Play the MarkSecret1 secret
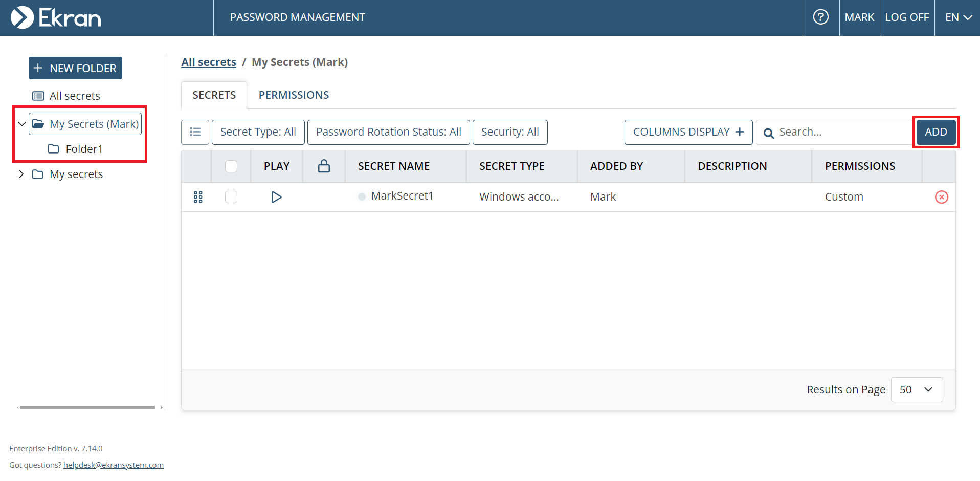The width and height of the screenshot is (980, 481). tap(276, 197)
